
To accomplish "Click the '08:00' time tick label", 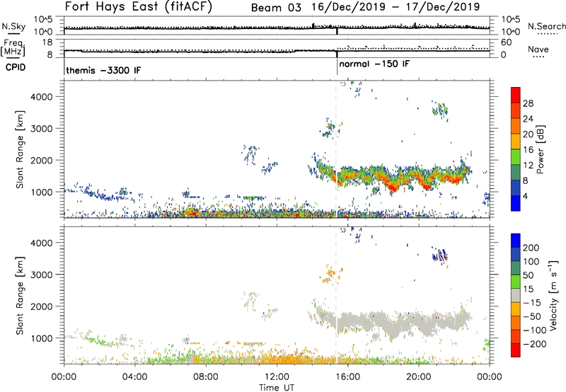I will [x=206, y=376].
